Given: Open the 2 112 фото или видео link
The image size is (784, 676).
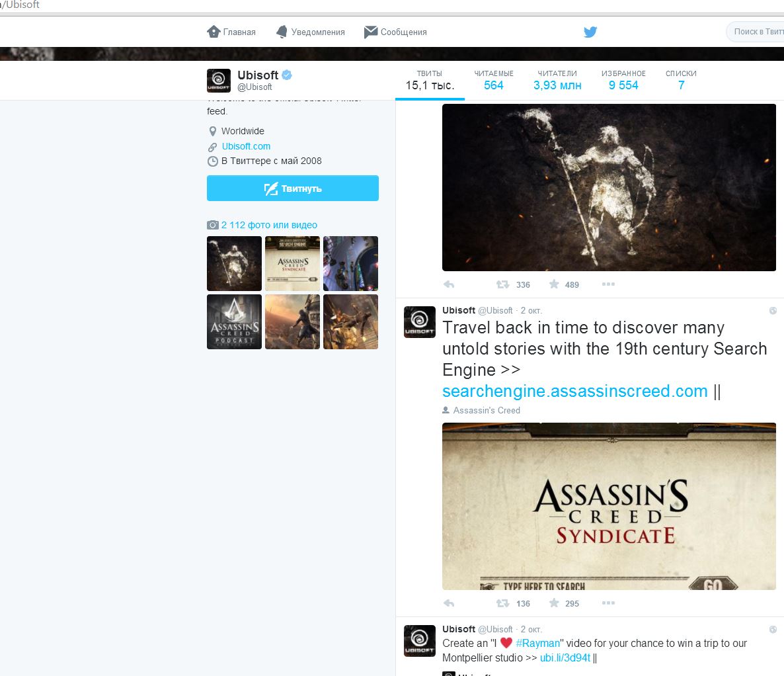Looking at the screenshot, I should point(269,225).
